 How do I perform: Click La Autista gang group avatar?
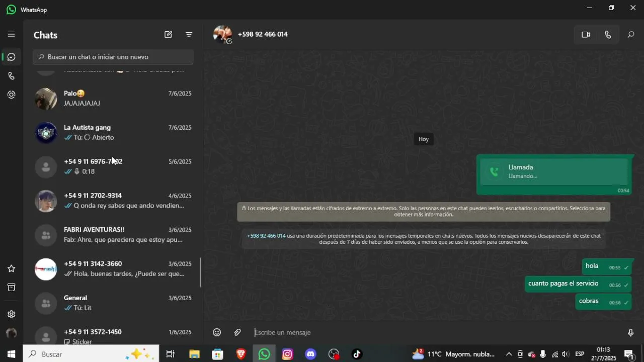click(46, 133)
